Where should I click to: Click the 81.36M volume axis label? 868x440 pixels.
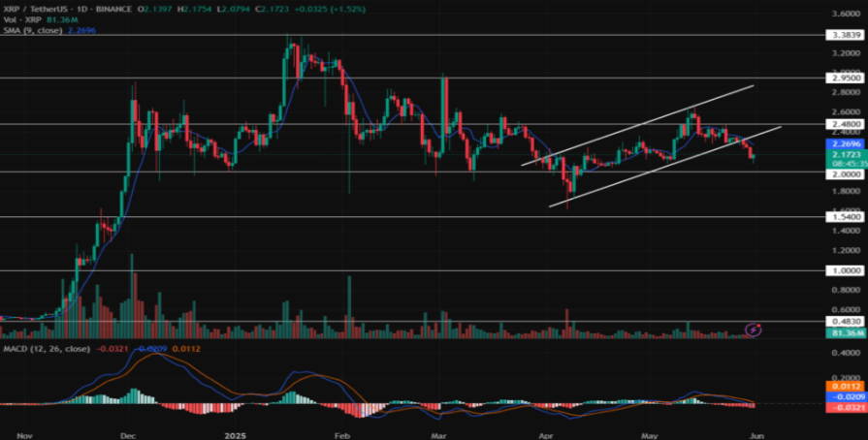[x=843, y=333]
